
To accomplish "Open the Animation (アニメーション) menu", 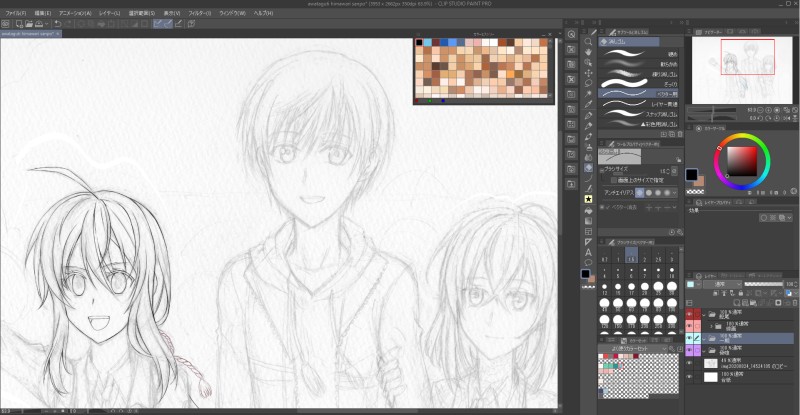I will (x=75, y=13).
